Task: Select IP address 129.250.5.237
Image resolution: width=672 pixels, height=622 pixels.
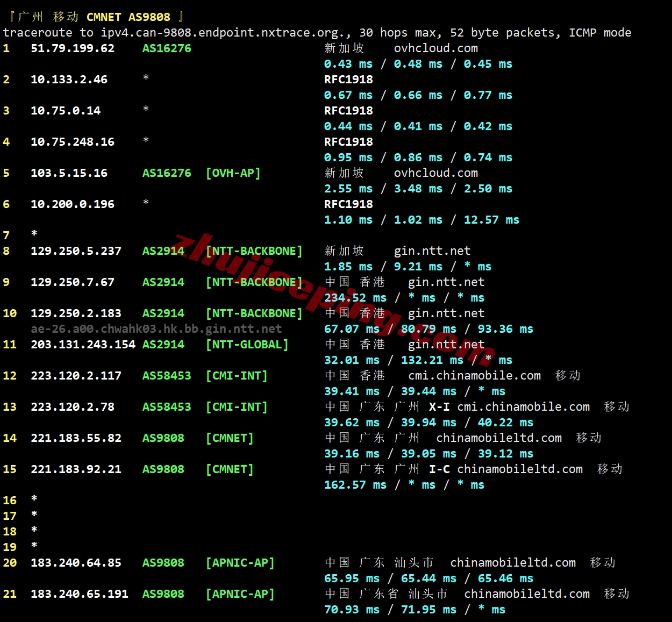Action: tap(76, 251)
